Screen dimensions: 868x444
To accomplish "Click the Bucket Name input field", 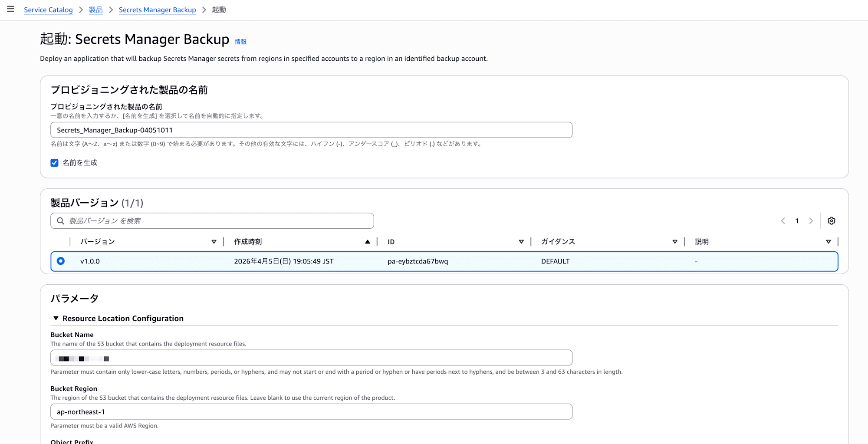I will (x=311, y=358).
